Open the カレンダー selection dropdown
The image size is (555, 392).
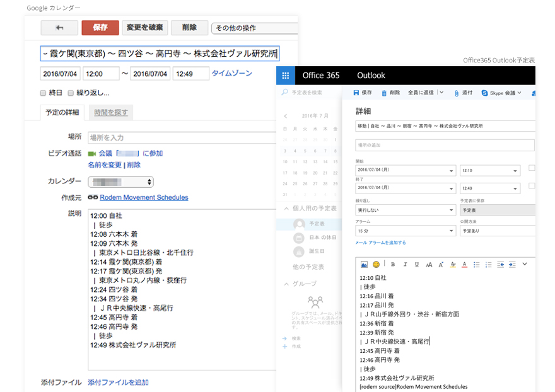tap(120, 182)
